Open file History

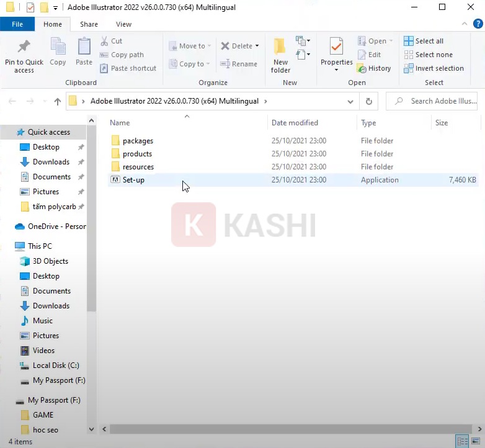click(x=374, y=68)
